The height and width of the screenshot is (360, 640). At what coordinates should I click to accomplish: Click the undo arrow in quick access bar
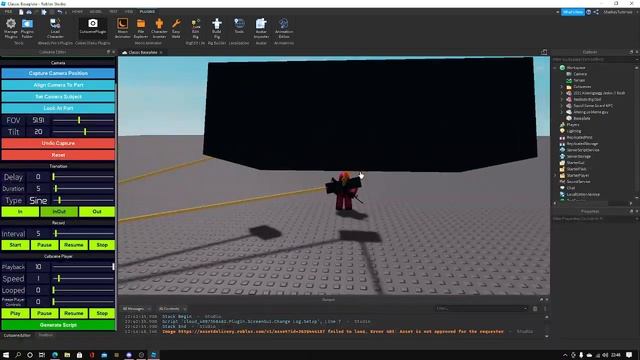click(60, 12)
